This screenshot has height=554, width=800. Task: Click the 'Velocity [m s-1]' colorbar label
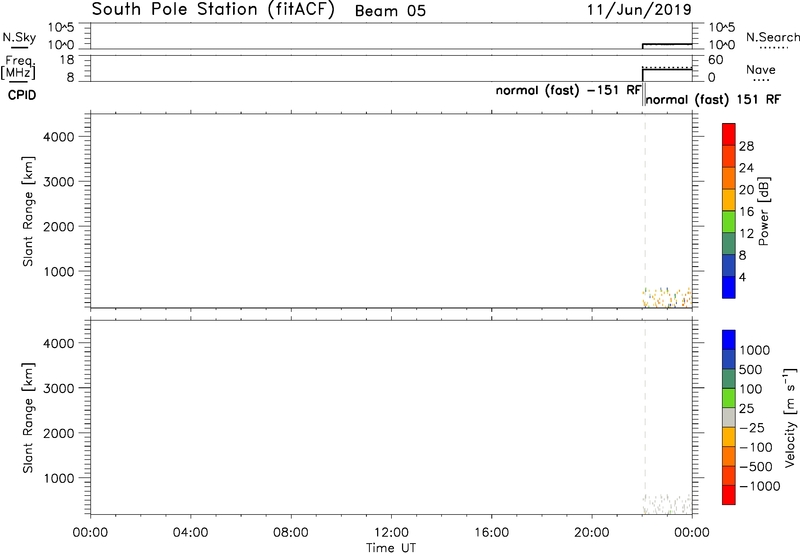pyautogui.click(x=790, y=418)
